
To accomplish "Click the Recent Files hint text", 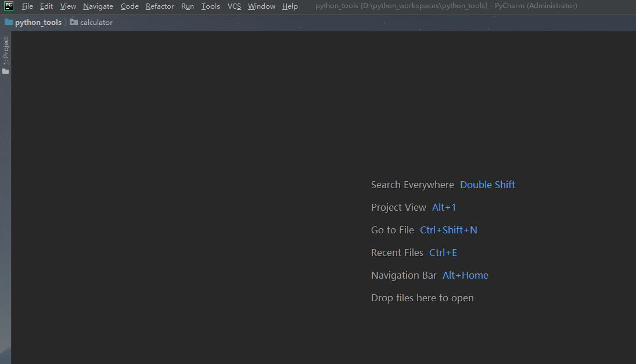I will 397,253.
